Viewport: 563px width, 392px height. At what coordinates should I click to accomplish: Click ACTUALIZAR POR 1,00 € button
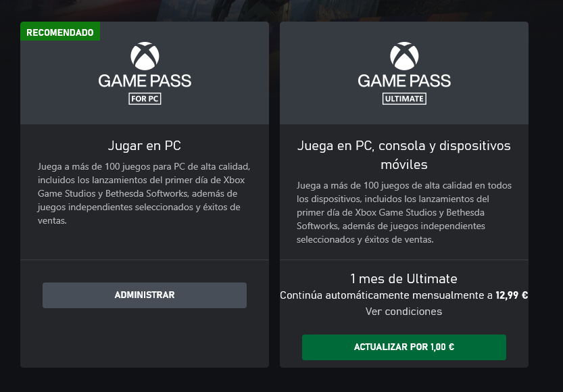coord(404,347)
